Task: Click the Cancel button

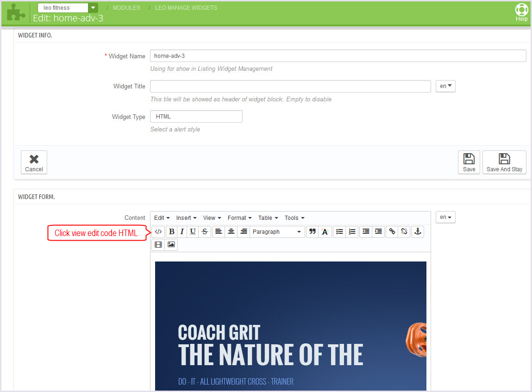Action: point(34,162)
